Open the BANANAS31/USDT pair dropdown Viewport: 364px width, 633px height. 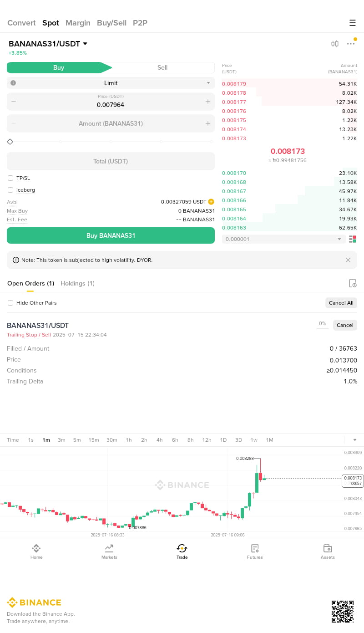click(48, 44)
